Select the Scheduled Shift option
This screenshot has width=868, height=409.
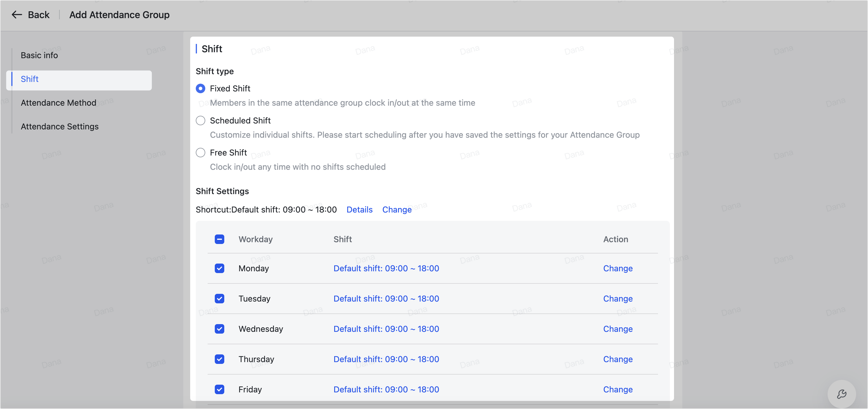pyautogui.click(x=200, y=120)
